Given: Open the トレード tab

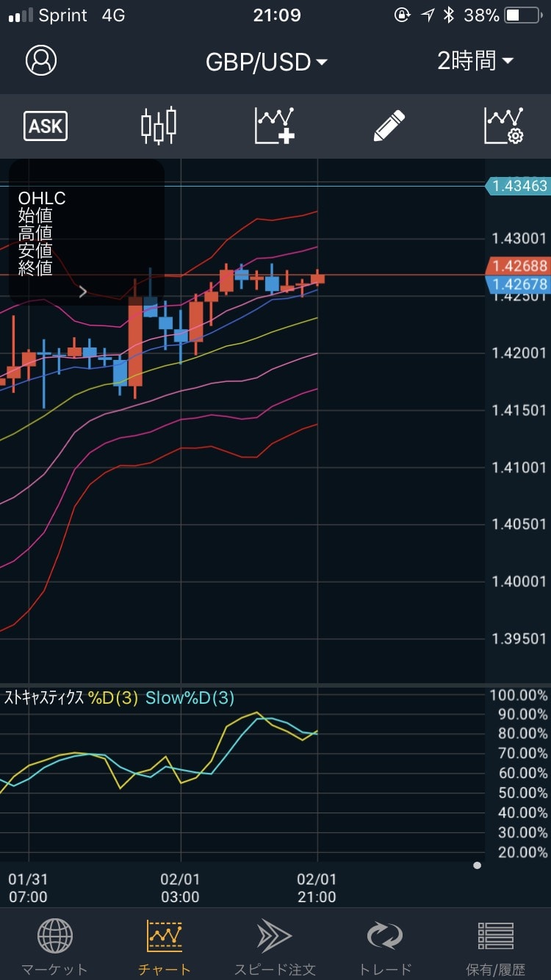Looking at the screenshot, I should (385, 947).
